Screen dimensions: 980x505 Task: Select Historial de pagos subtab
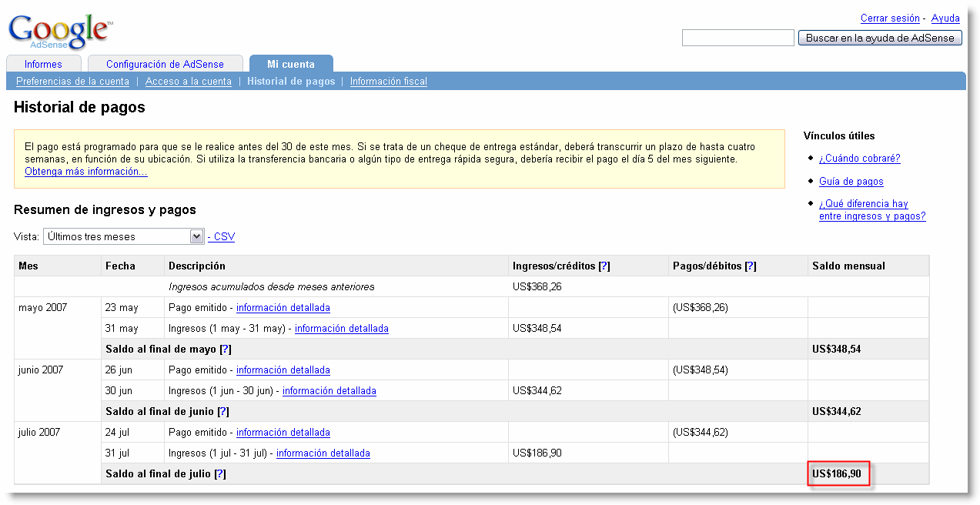(x=291, y=82)
